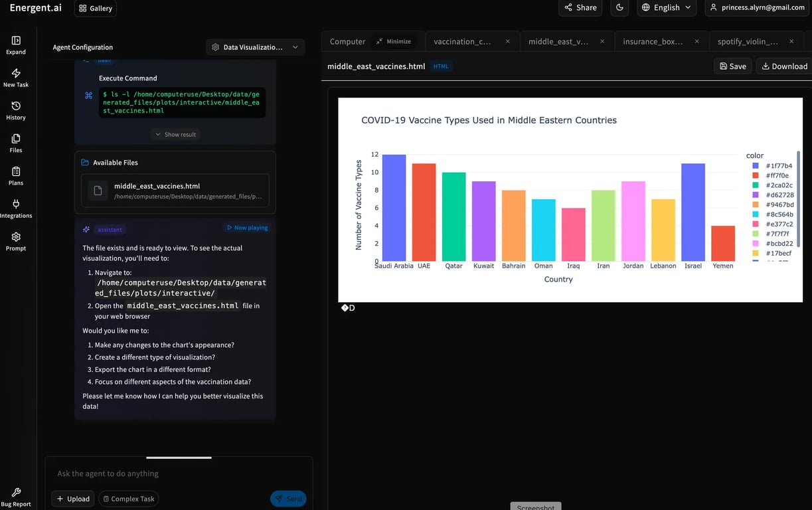Image resolution: width=812 pixels, height=510 pixels.
Task: Switch to the spotify_violin_... tab
Action: [748, 41]
